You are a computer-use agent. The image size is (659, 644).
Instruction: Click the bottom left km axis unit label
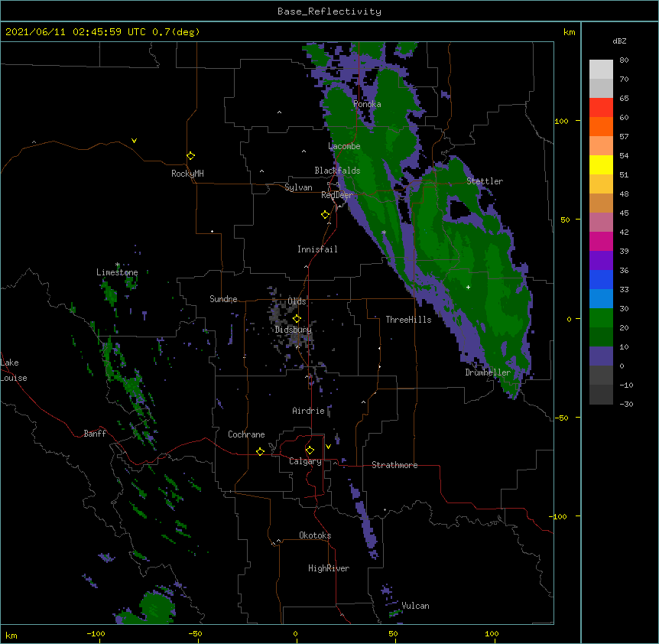coord(11,636)
